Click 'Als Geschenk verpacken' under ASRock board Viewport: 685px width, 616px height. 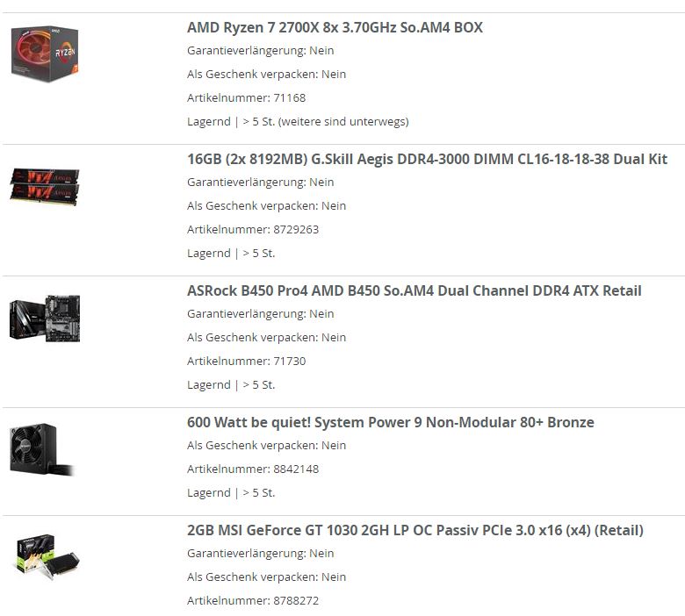266,338
